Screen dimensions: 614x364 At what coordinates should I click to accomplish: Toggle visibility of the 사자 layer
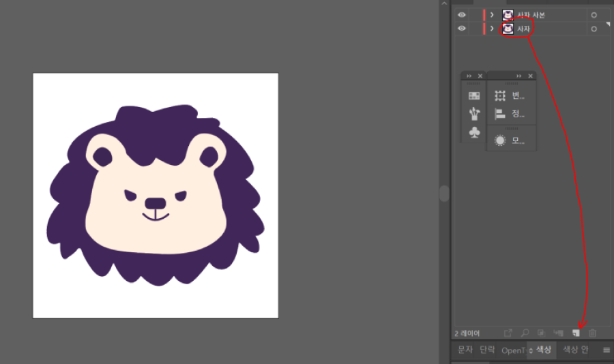[x=462, y=29]
